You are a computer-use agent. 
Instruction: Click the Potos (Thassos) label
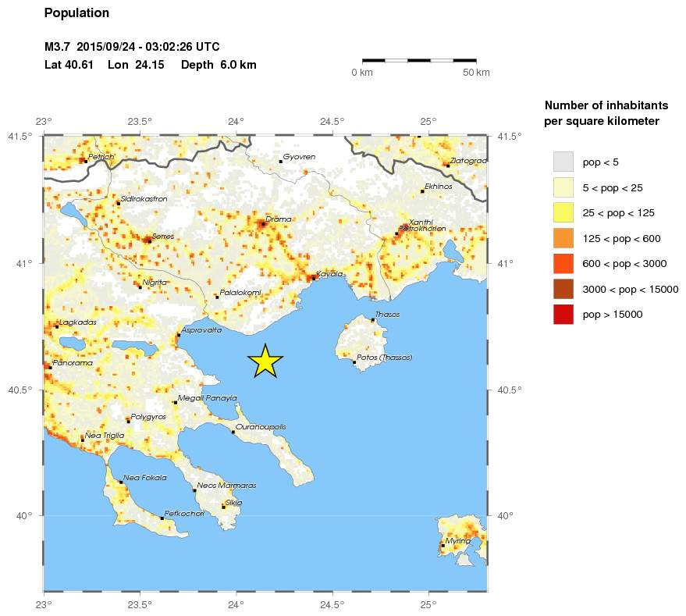click(384, 358)
